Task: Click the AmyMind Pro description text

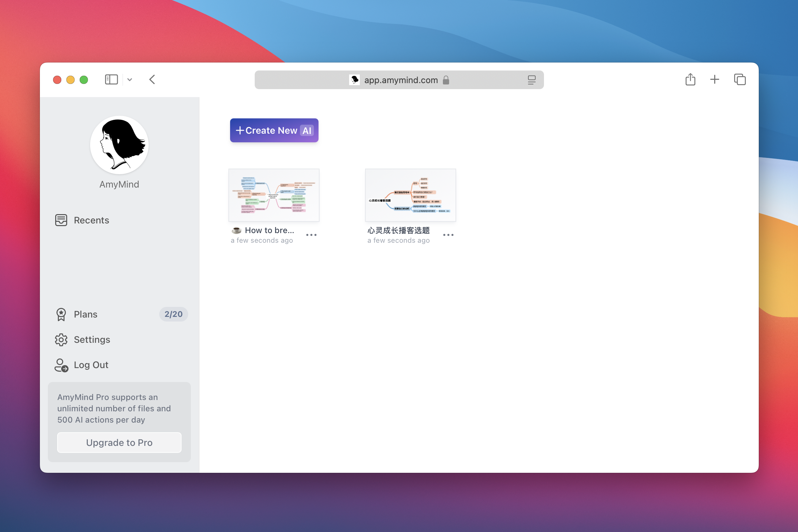Action: pos(114,409)
